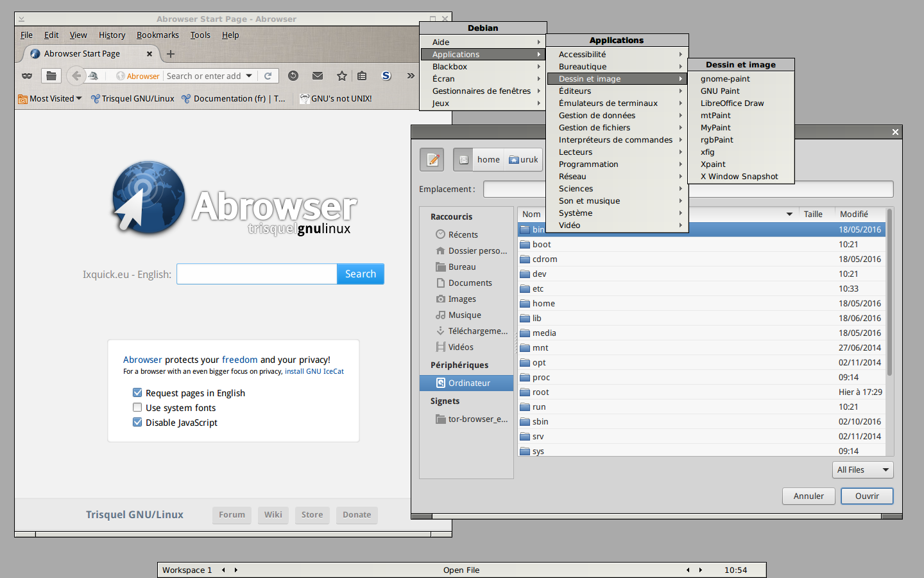The image size is (924, 578).
Task: Expand the Bureautique submenu
Action: click(617, 66)
